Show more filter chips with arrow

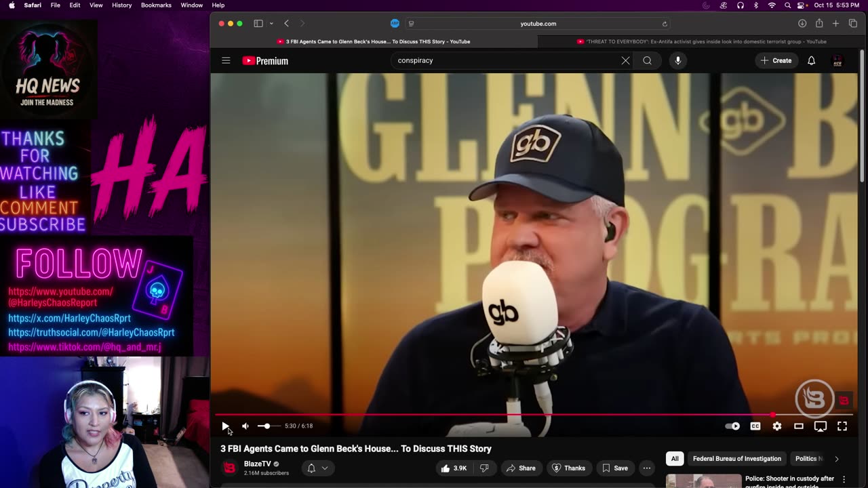tap(836, 459)
